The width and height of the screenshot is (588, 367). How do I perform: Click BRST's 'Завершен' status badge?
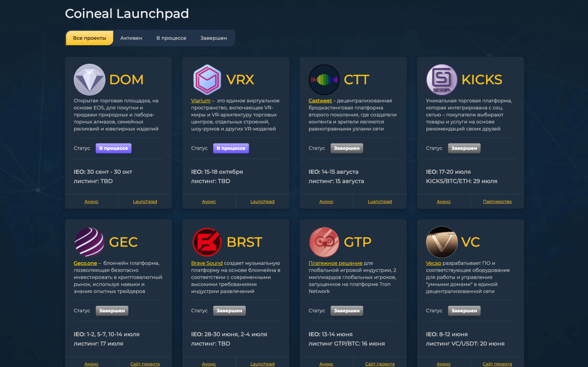229,311
